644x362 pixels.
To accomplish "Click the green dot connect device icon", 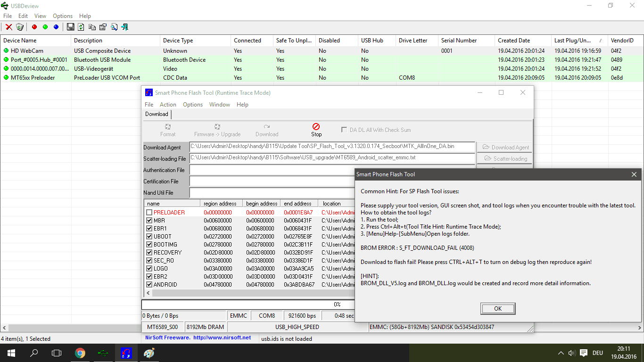I will tap(45, 27).
